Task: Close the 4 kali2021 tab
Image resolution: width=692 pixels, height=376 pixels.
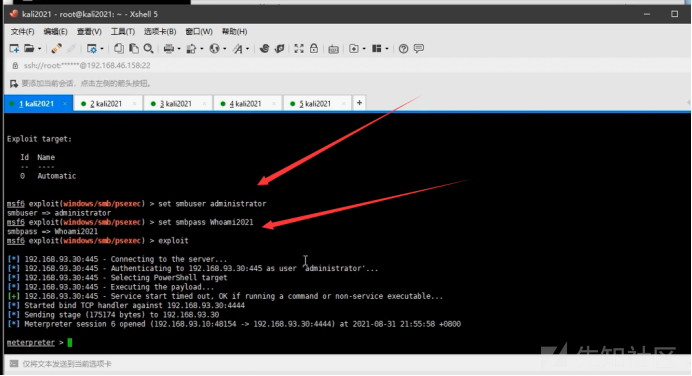Action: tap(274, 104)
